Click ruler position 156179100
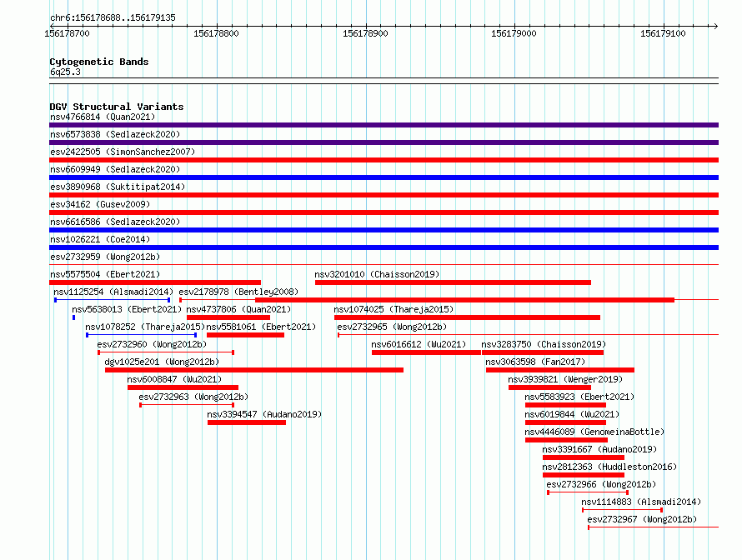Viewport: 742px width, 560px height. (x=663, y=33)
